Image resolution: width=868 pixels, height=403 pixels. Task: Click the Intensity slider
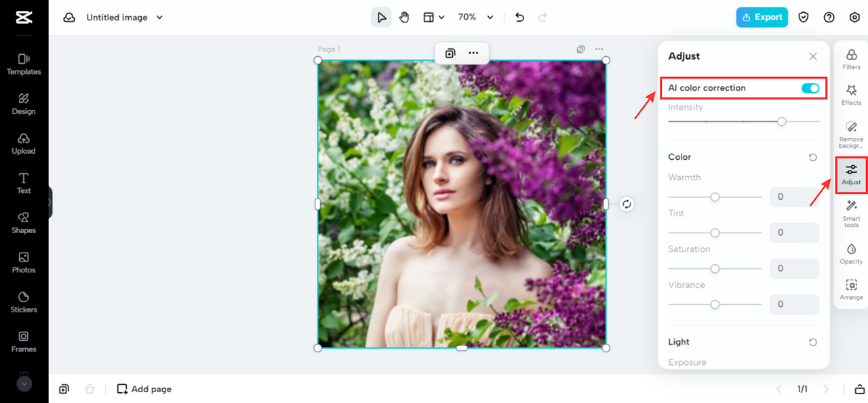point(744,121)
